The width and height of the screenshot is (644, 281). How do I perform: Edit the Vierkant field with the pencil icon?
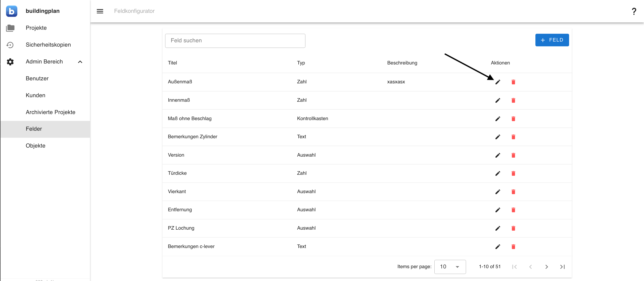click(498, 192)
